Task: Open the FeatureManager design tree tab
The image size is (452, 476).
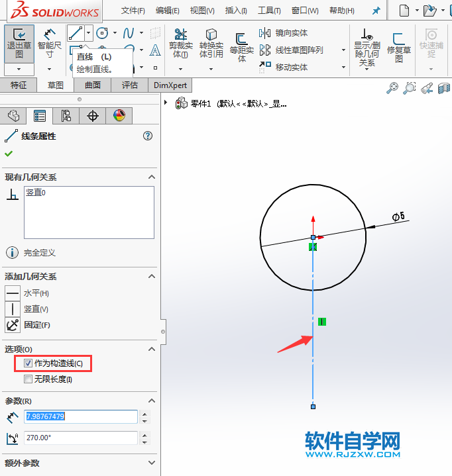Action: (x=13, y=116)
